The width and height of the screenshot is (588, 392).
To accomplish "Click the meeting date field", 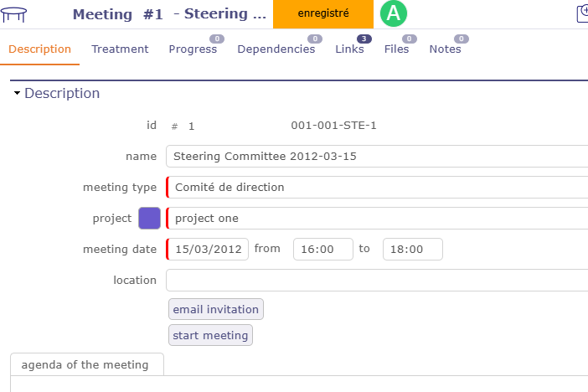I will tap(209, 250).
